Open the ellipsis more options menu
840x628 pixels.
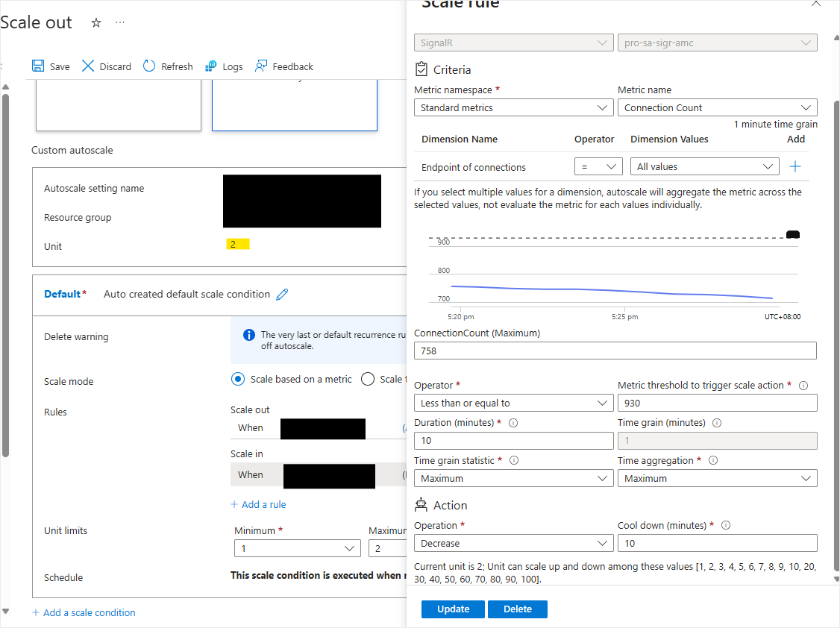[120, 22]
